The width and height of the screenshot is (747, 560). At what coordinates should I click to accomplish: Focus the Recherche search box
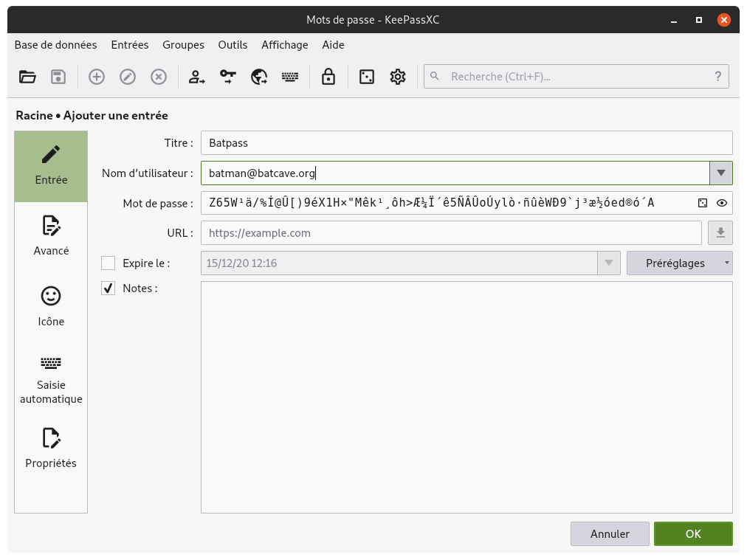coord(576,76)
